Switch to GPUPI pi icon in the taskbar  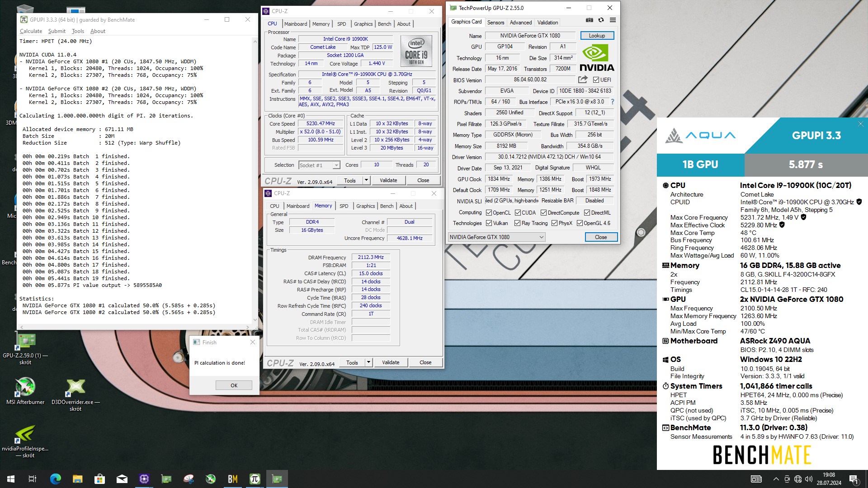[x=255, y=479]
